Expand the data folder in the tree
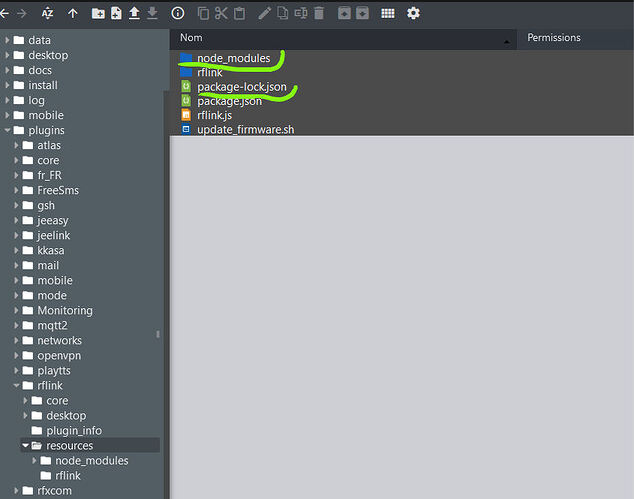 coord(7,40)
